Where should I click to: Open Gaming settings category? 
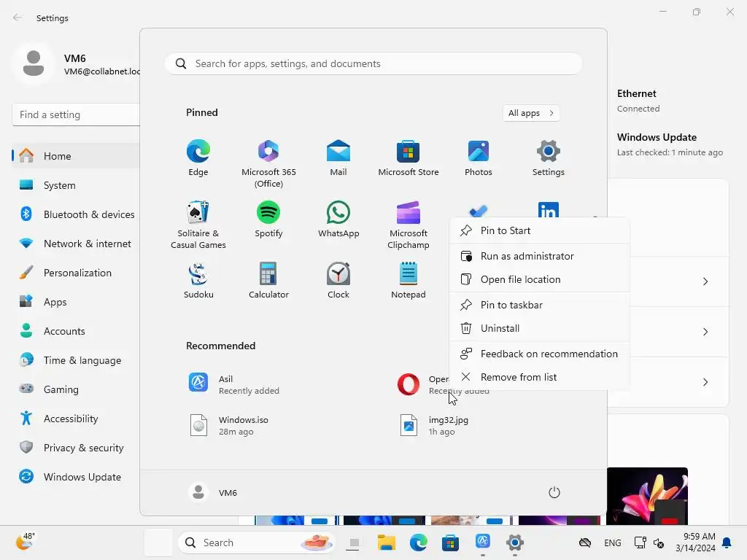click(76, 389)
